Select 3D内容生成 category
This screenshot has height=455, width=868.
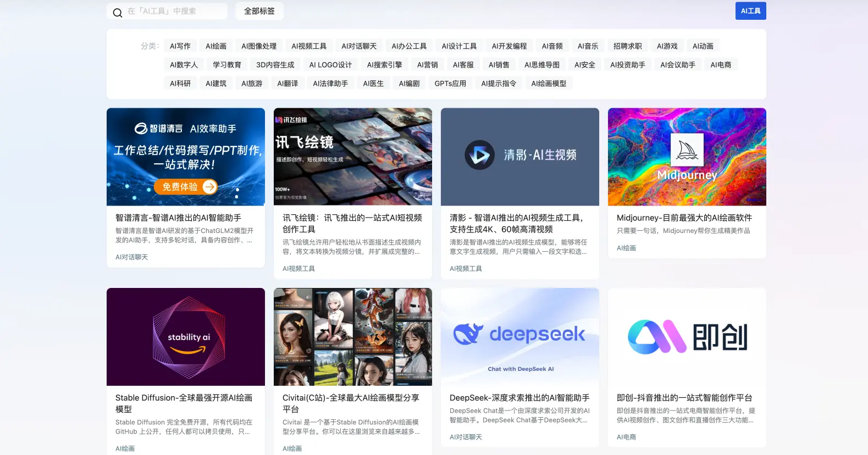[x=275, y=65]
